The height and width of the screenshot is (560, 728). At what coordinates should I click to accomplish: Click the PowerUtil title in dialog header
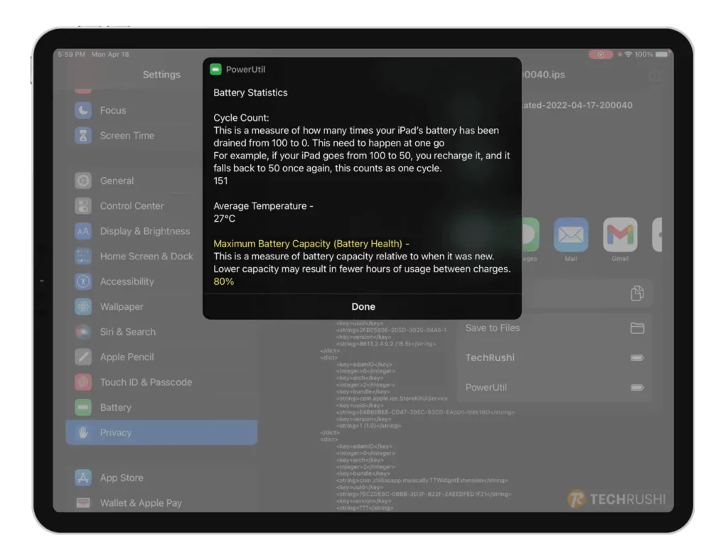245,70
